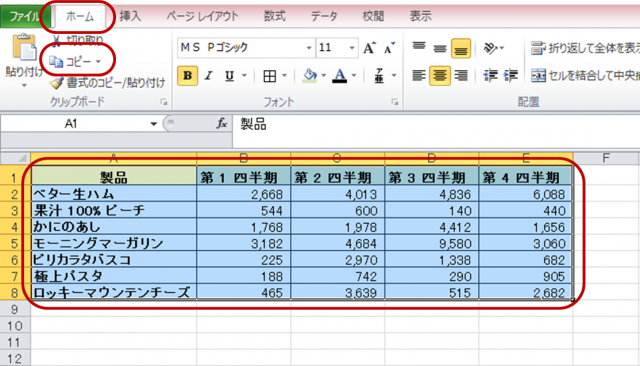Viewport: 640px width, 366px height.
Task: Align text to middle vertically
Action: point(440,49)
